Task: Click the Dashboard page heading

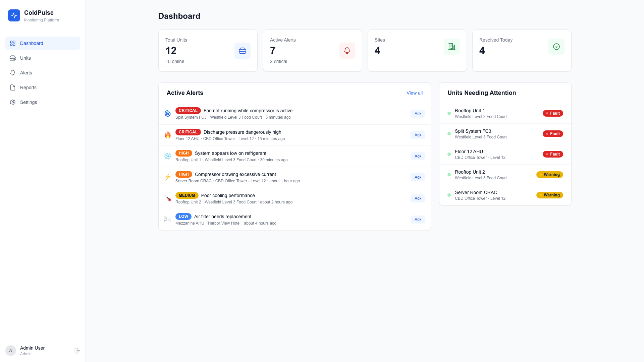Action: tap(179, 16)
